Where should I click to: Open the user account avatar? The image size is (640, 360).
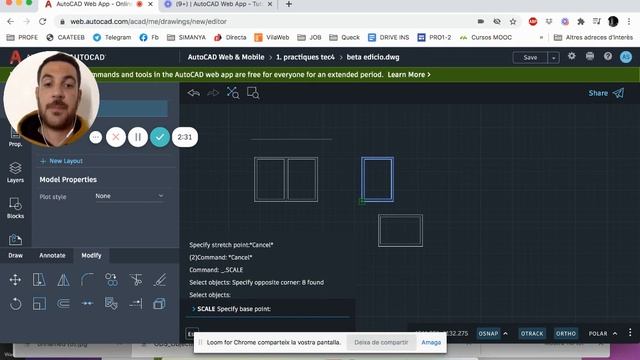coord(626,57)
